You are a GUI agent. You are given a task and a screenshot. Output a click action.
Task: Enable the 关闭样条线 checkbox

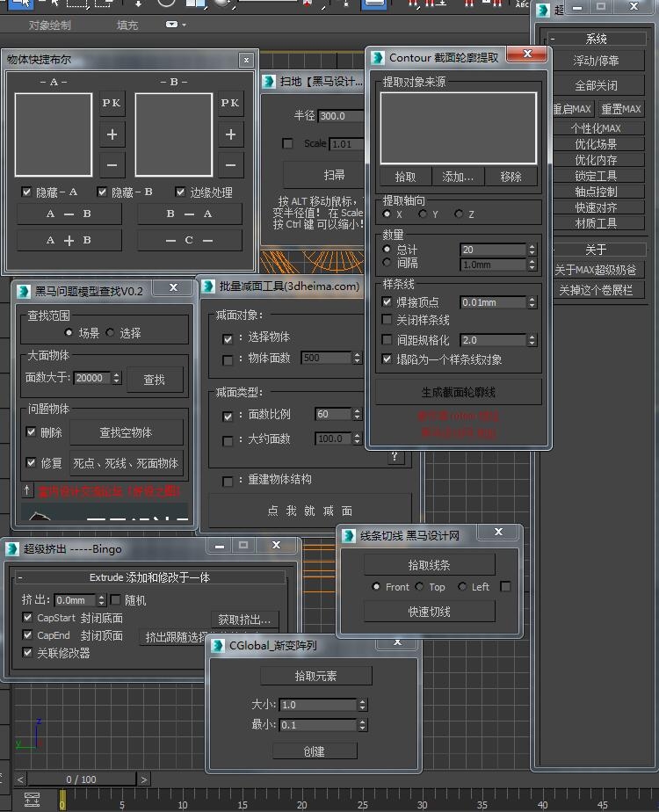(387, 321)
